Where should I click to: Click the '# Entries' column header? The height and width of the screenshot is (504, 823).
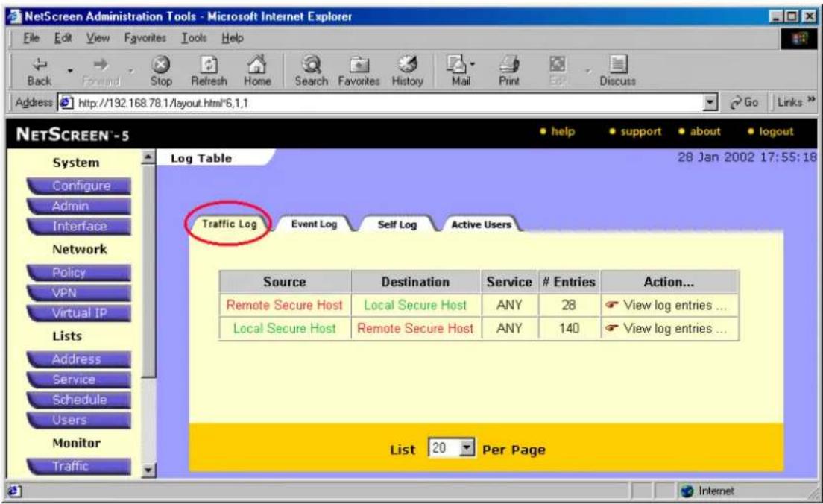(x=569, y=282)
